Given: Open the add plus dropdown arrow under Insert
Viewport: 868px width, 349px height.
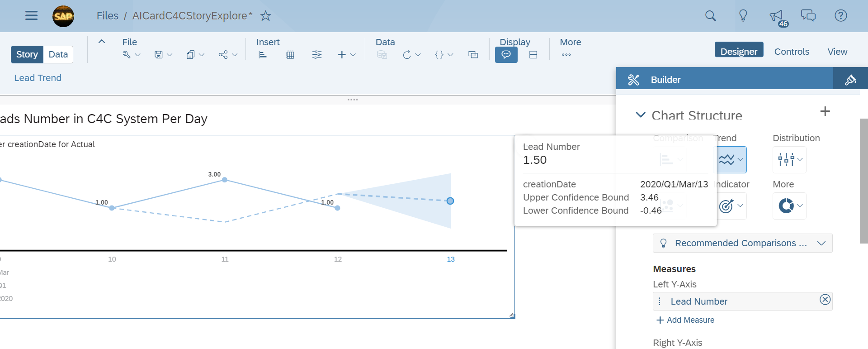Looking at the screenshot, I should click(353, 55).
